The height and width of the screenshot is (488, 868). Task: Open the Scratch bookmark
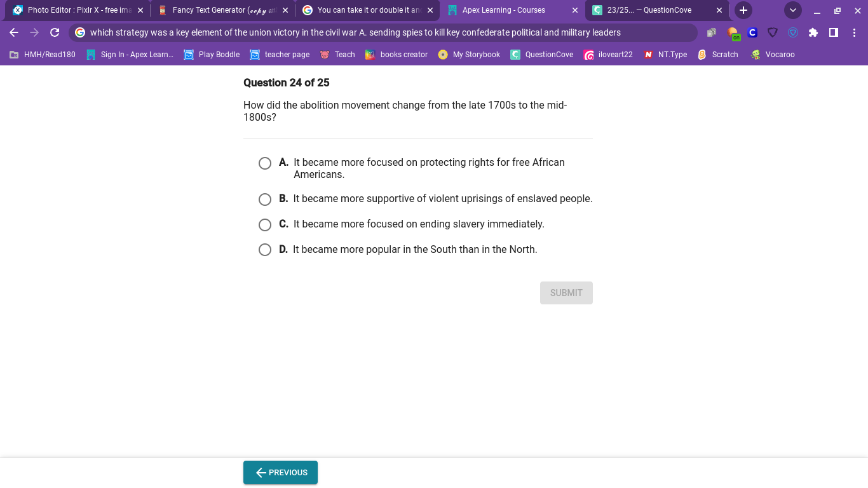point(718,55)
